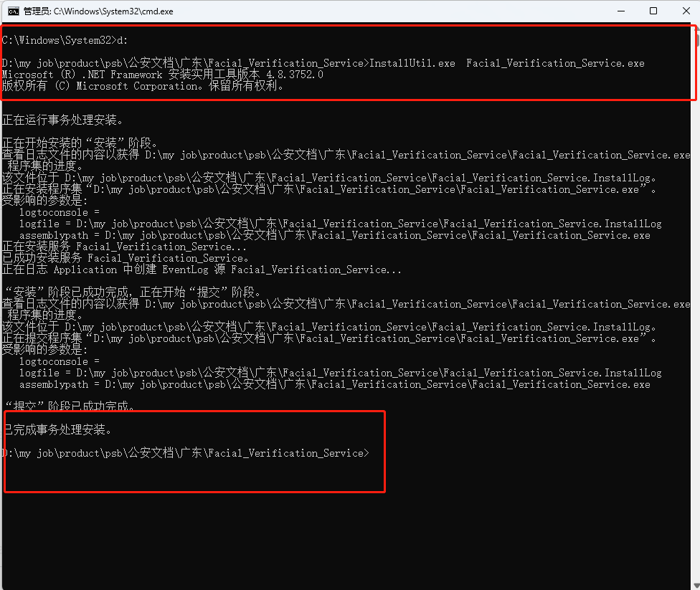Click the vertical scrollbar thumb

(697, 40)
